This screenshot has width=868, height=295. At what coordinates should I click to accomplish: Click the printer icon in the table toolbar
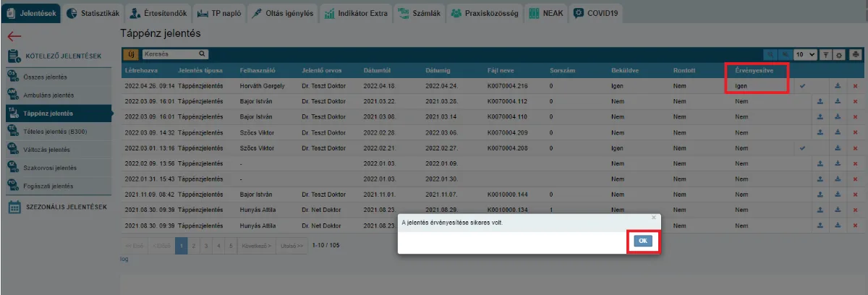coord(856,54)
